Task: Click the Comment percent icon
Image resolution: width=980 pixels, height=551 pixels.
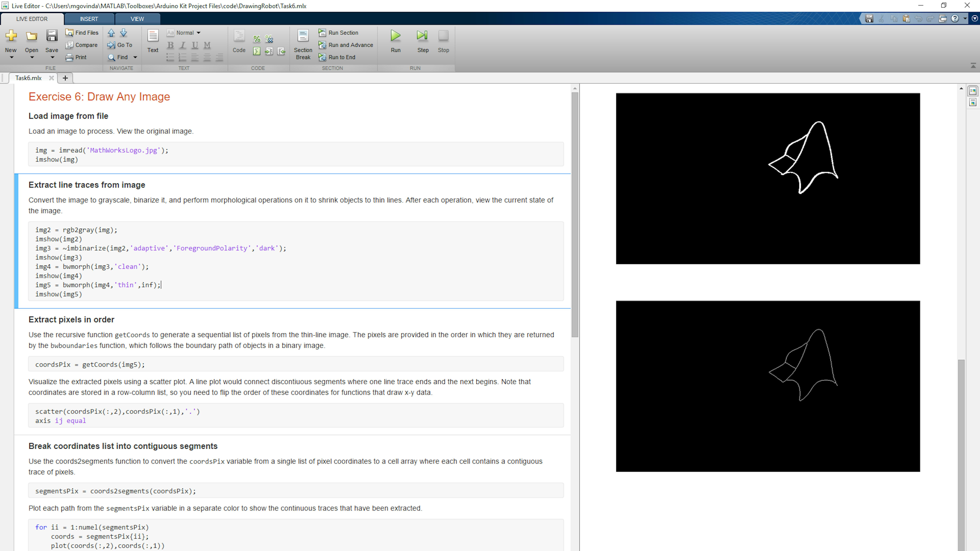Action: [x=257, y=39]
